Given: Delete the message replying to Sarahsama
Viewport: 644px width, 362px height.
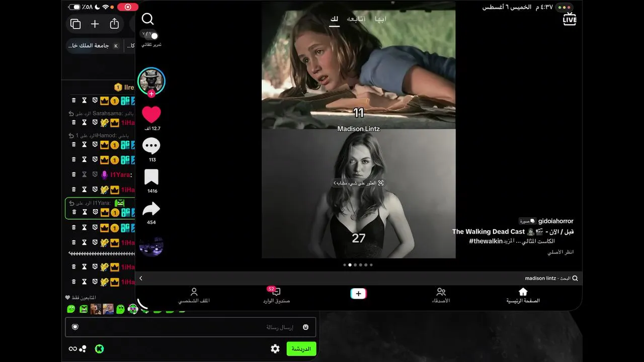Looking at the screenshot, I should coord(73,122).
